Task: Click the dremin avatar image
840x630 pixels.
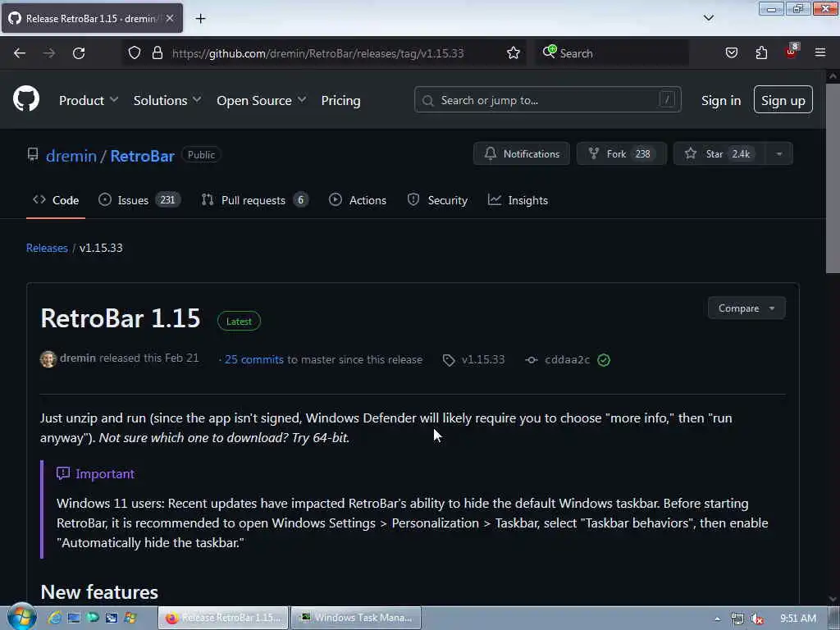Action: [x=48, y=359]
